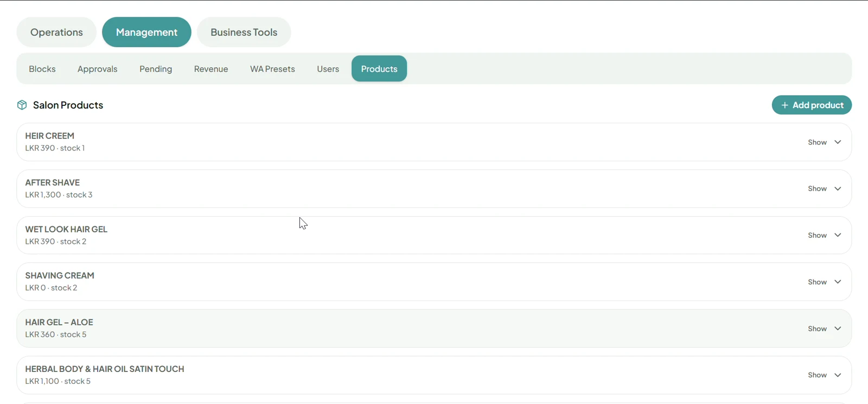Screen dimensions: 868x404
Task: Click the Salon Products box icon
Action: (x=22, y=105)
